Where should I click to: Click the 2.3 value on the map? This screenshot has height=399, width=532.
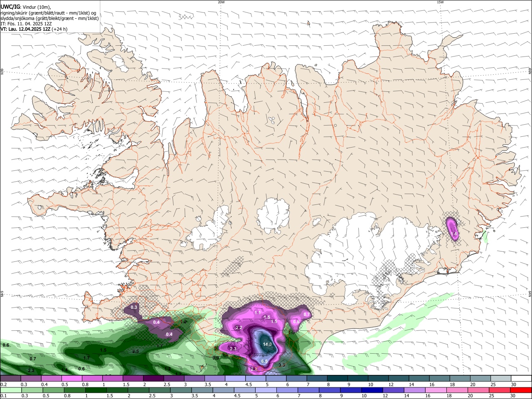pyautogui.click(x=233, y=349)
